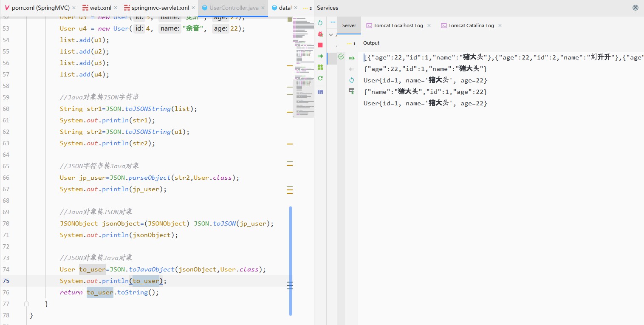Select the Server tab in Services
The image size is (644, 325).
[349, 25]
